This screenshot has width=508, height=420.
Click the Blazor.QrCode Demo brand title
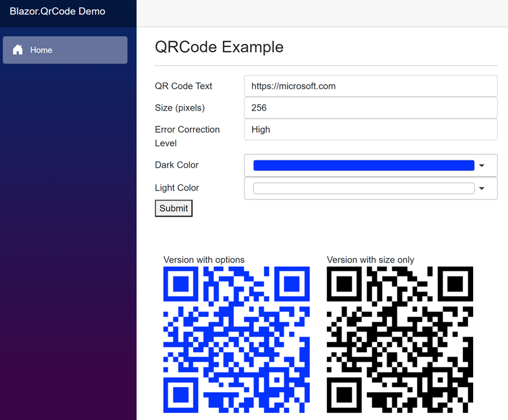[57, 11]
